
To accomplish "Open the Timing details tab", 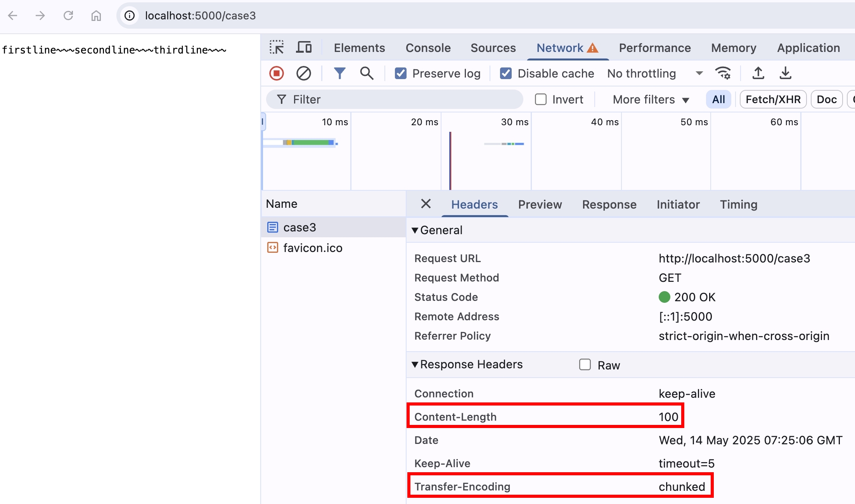I will point(739,204).
